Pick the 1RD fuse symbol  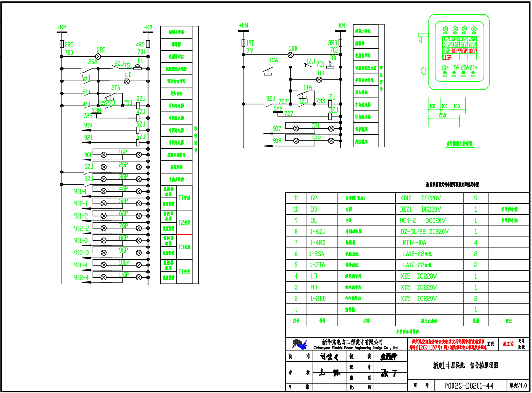coord(243,42)
